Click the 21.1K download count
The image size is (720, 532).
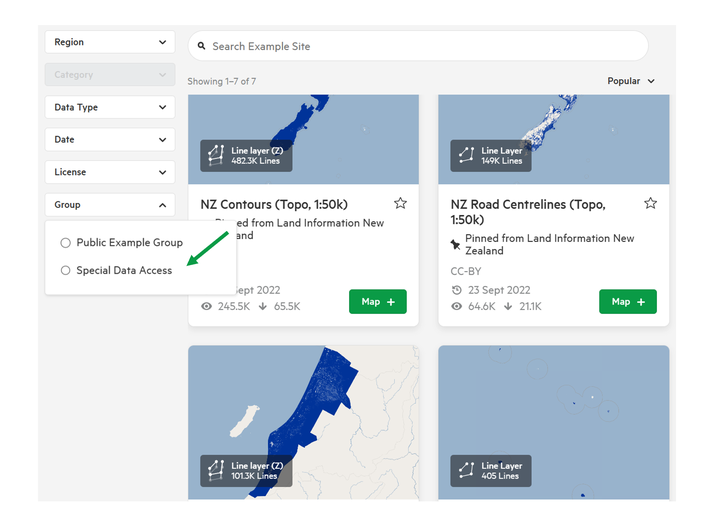click(x=530, y=306)
